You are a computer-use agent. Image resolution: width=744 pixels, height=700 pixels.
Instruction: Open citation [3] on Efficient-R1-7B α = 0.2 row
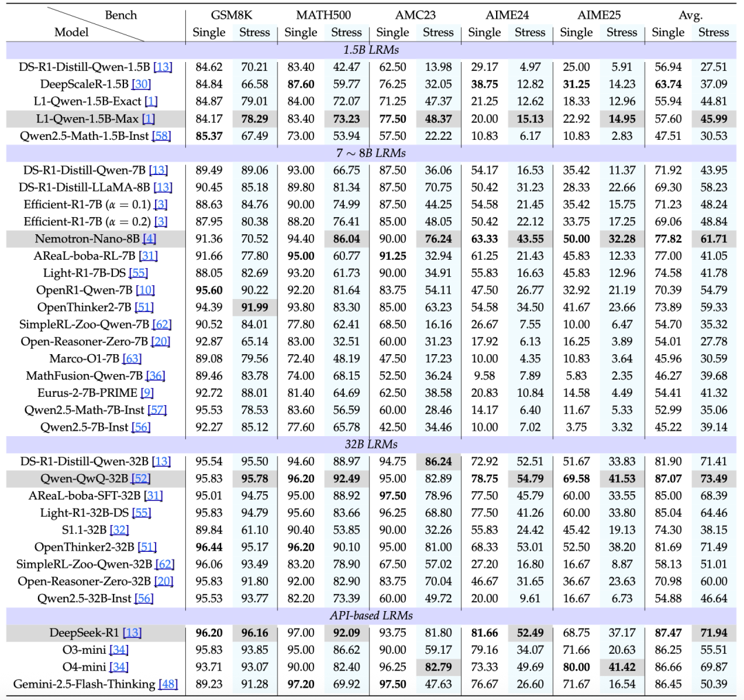click(161, 222)
